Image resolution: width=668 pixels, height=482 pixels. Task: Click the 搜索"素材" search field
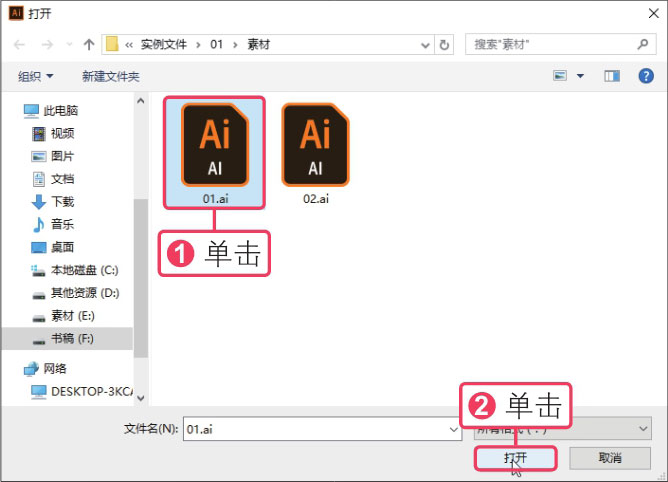[x=560, y=44]
